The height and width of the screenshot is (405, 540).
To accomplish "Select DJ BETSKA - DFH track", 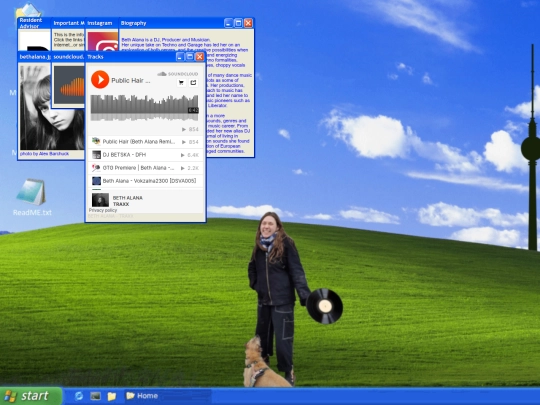I will click(x=145, y=155).
